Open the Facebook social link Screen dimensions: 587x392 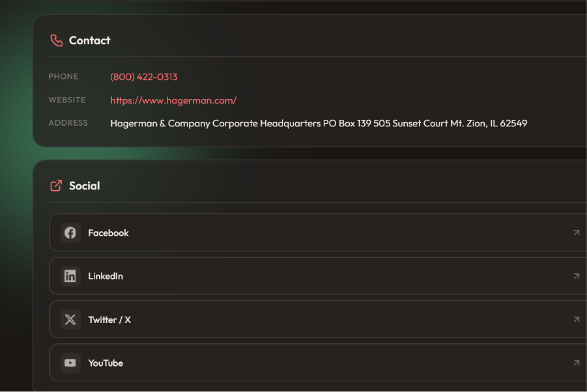click(318, 232)
